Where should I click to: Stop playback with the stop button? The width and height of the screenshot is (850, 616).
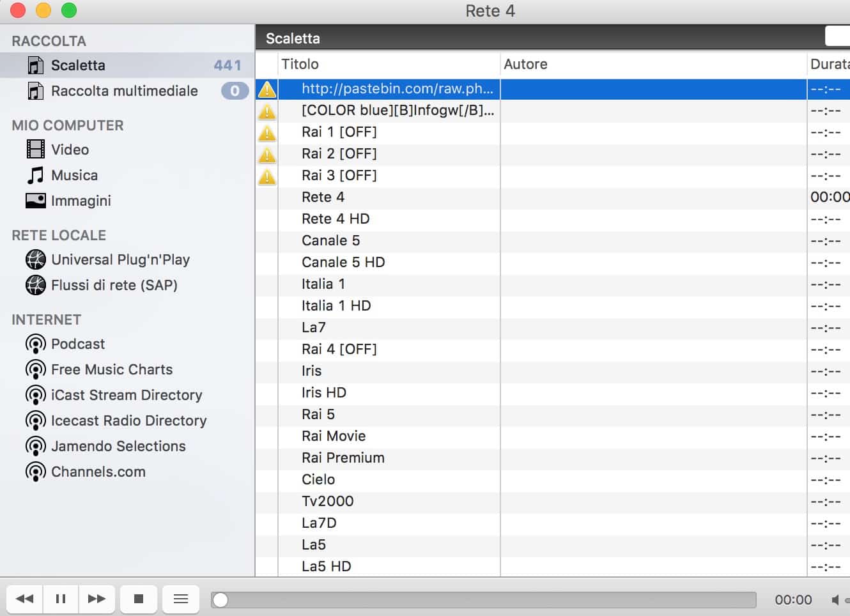click(139, 599)
